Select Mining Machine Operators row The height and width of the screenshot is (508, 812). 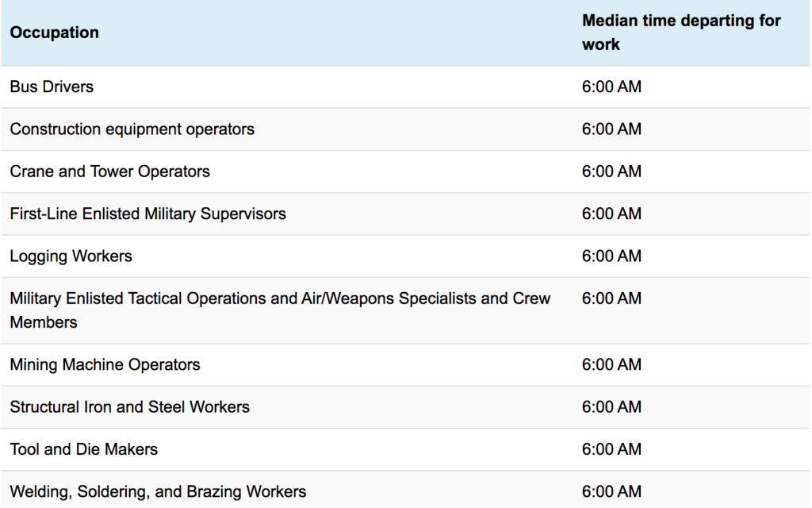(x=105, y=365)
